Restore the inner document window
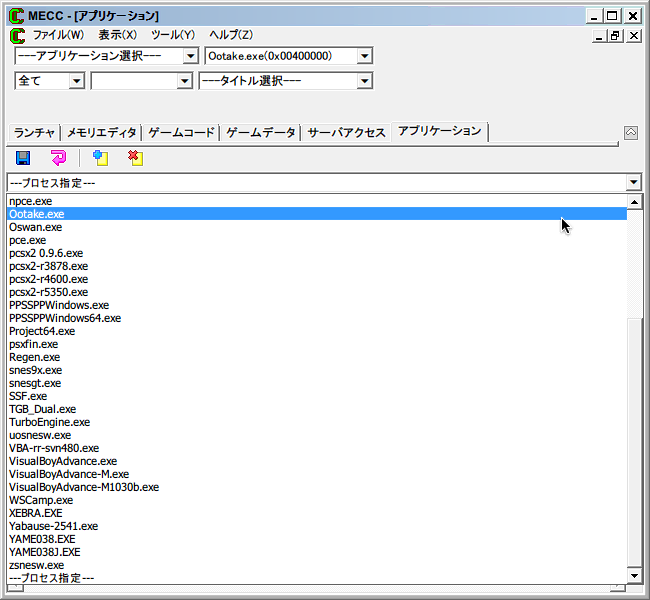The image size is (650, 600). pyautogui.click(x=615, y=36)
